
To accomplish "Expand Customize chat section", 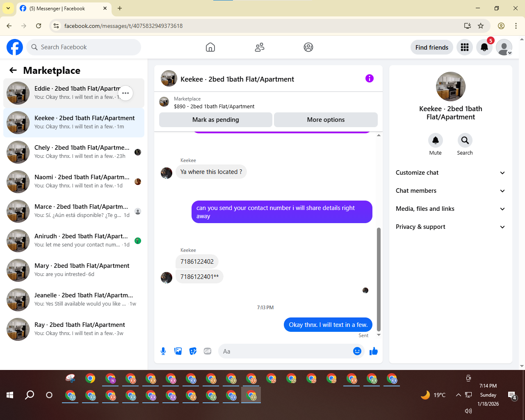I will (x=451, y=173).
